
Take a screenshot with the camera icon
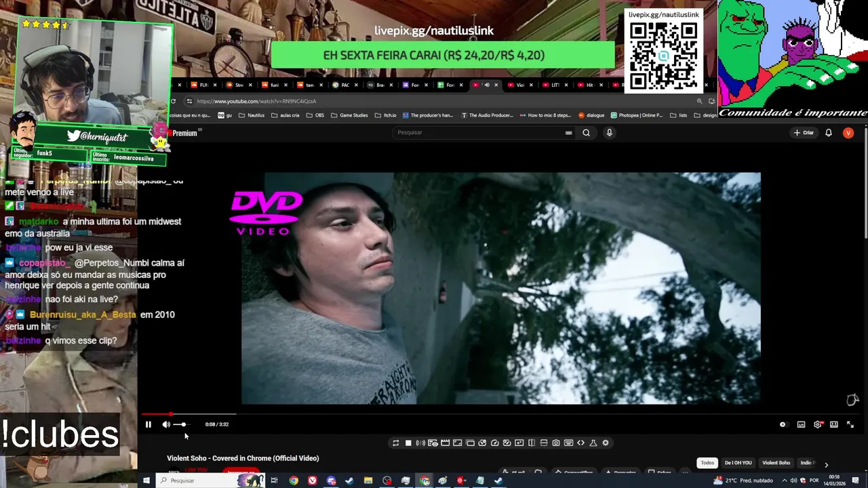(556, 443)
